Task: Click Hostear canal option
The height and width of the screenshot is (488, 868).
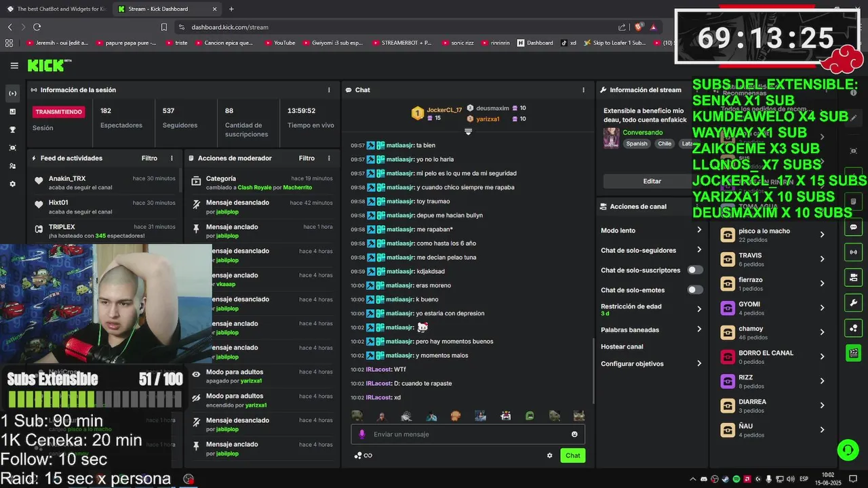Action: click(x=622, y=346)
